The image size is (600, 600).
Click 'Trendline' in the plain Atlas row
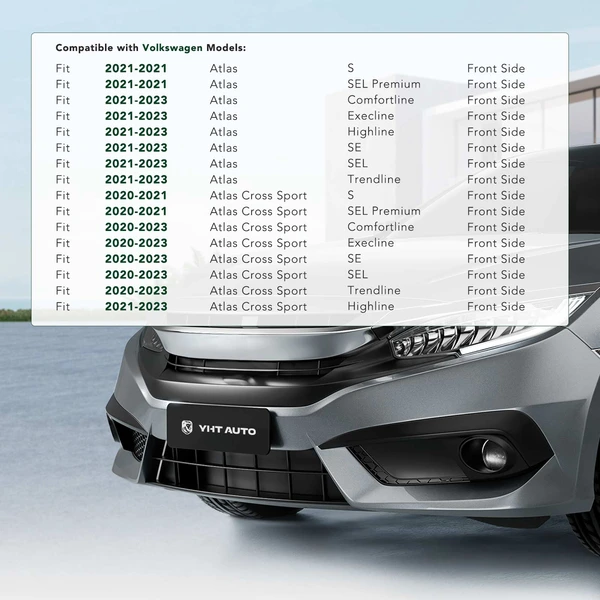(374, 179)
